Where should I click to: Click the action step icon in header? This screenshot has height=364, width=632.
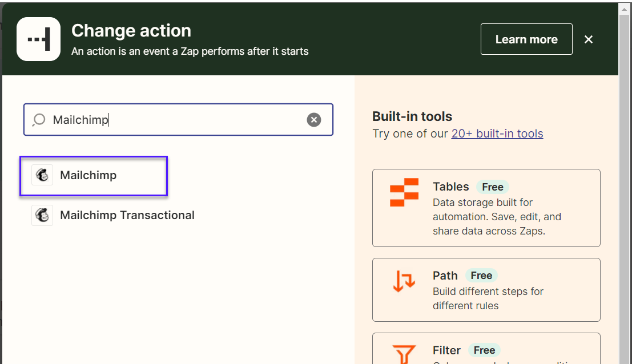click(x=39, y=39)
